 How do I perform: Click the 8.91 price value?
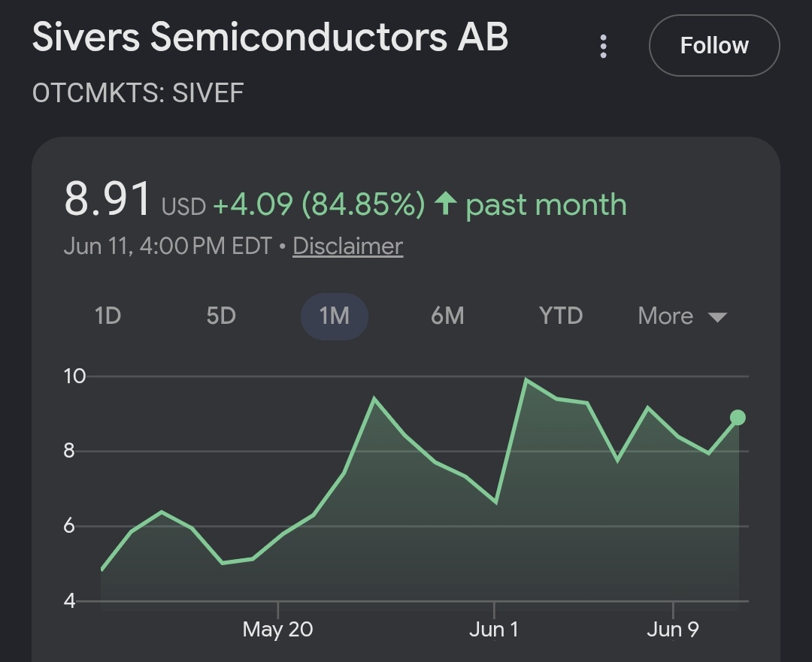coord(108,199)
